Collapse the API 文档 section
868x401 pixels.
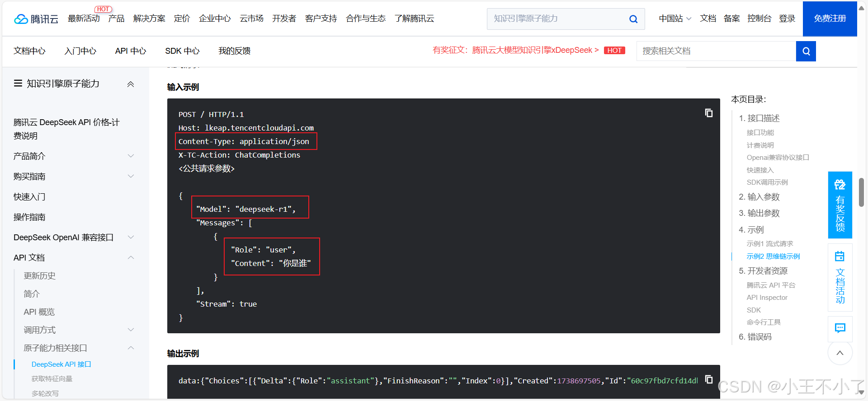click(x=131, y=257)
